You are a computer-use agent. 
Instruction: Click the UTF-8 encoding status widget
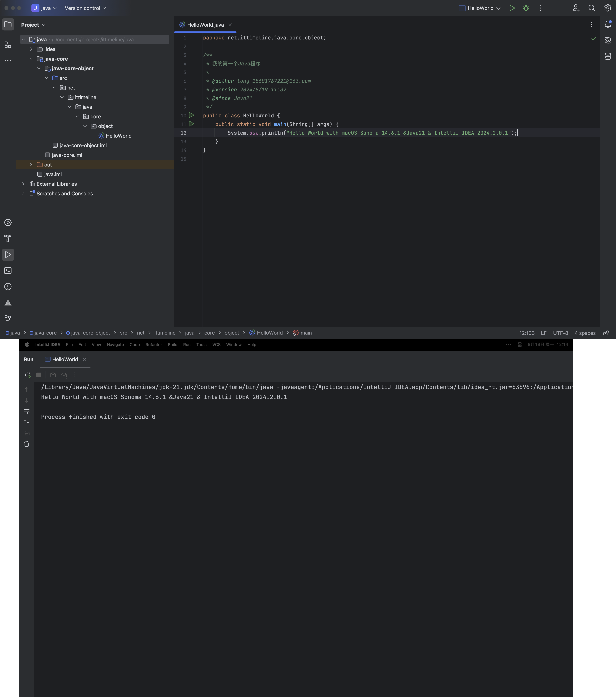tap(560, 333)
